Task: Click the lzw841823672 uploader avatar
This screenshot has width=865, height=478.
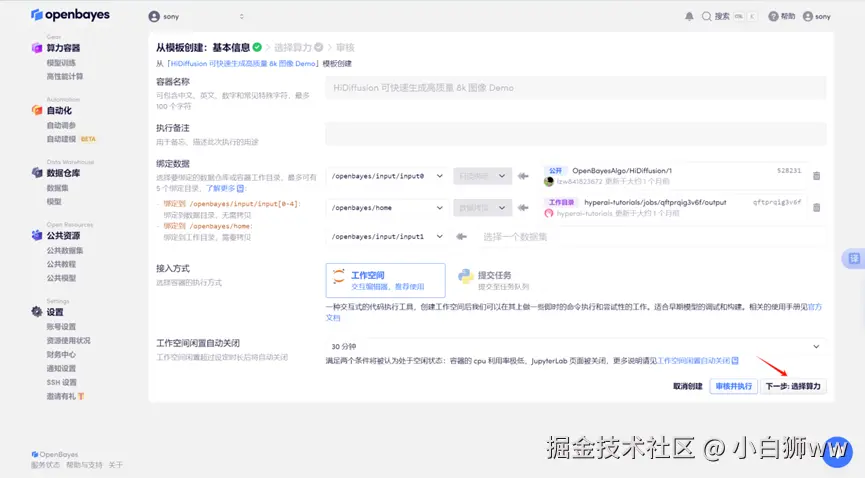Action: [549, 182]
